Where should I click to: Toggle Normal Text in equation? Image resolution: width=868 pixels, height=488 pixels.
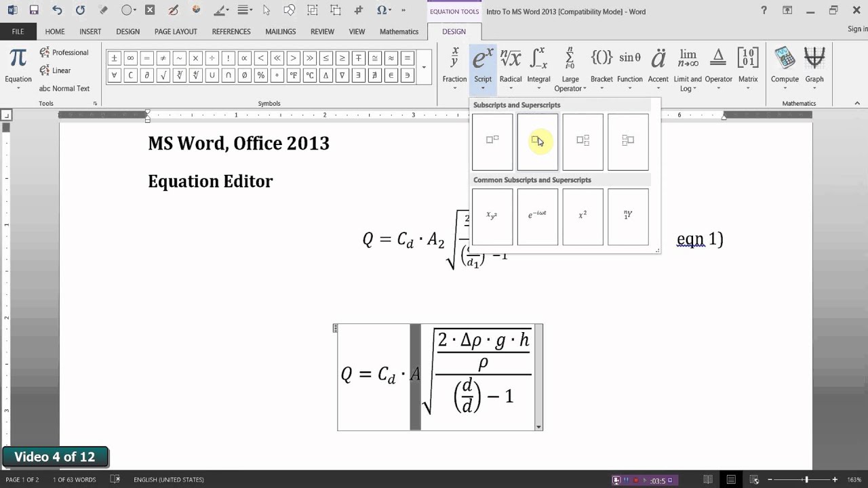(x=64, y=88)
